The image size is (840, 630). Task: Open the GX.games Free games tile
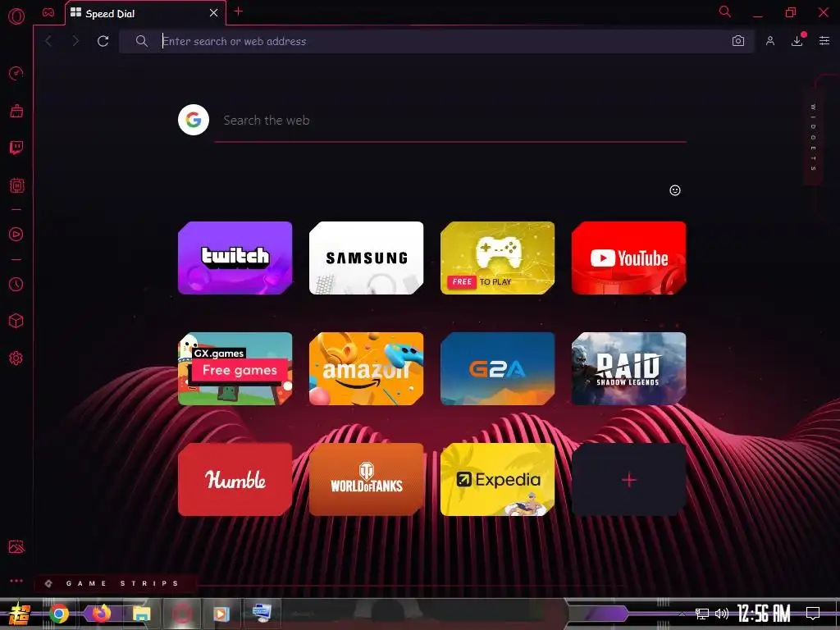pos(235,368)
